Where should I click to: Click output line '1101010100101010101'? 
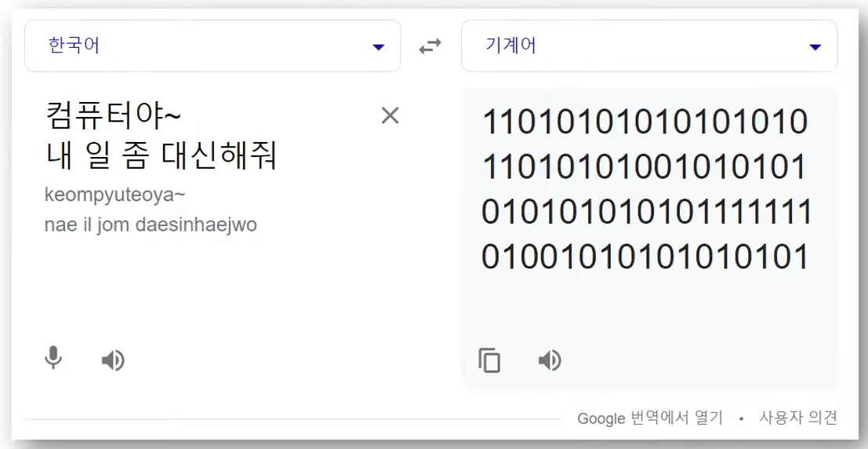point(645,167)
